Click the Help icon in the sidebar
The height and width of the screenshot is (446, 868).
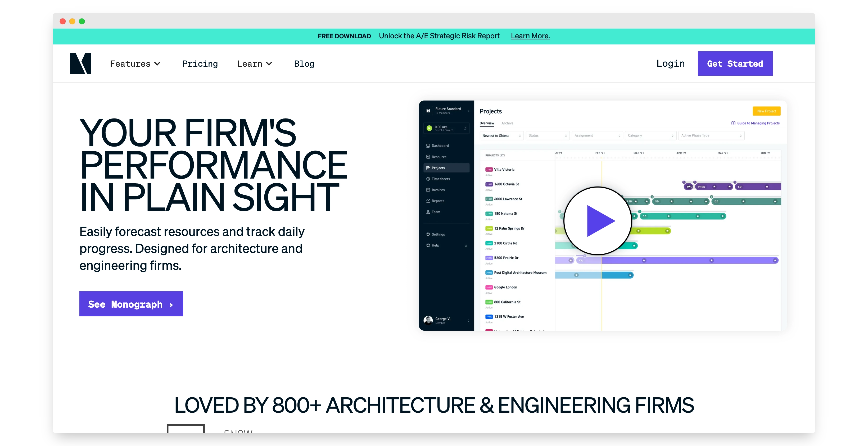(428, 245)
